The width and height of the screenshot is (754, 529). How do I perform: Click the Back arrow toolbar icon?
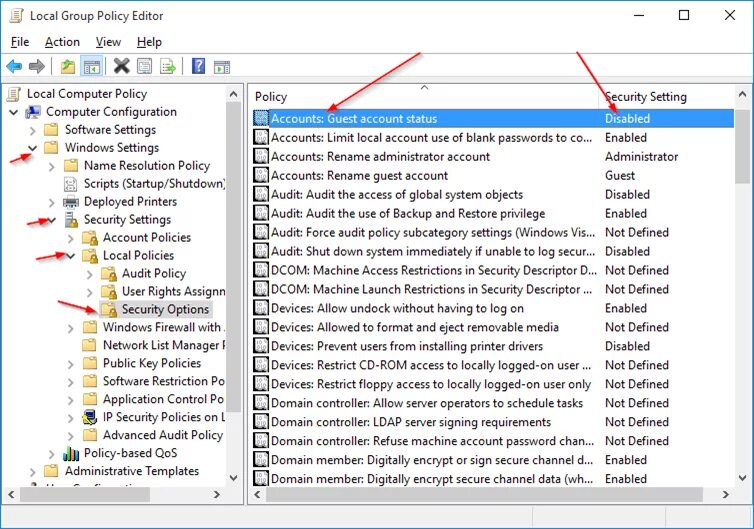14,66
